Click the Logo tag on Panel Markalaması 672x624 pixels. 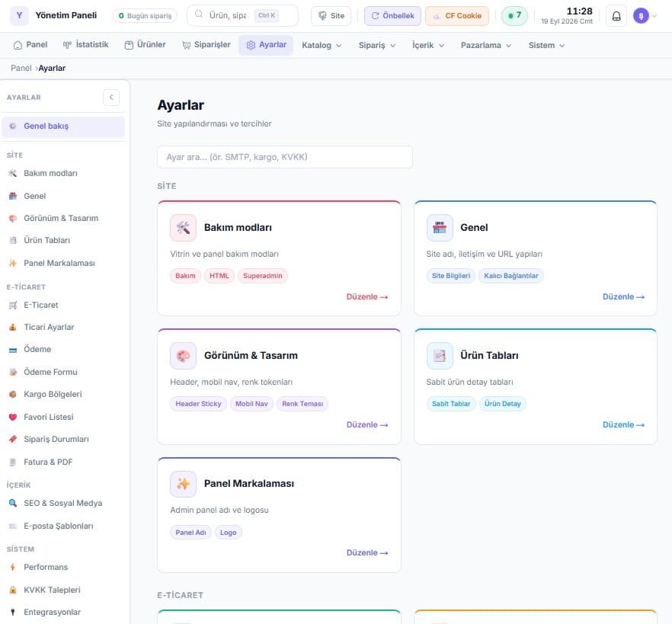228,533
